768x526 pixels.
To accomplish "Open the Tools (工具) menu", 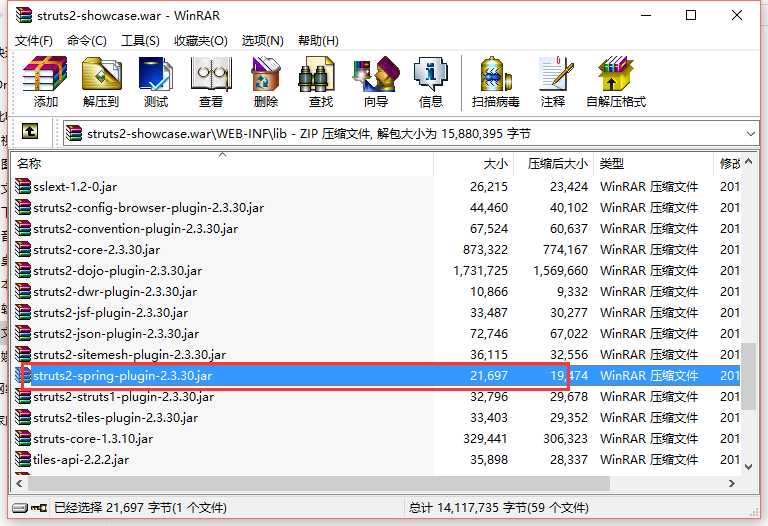I will [x=140, y=40].
